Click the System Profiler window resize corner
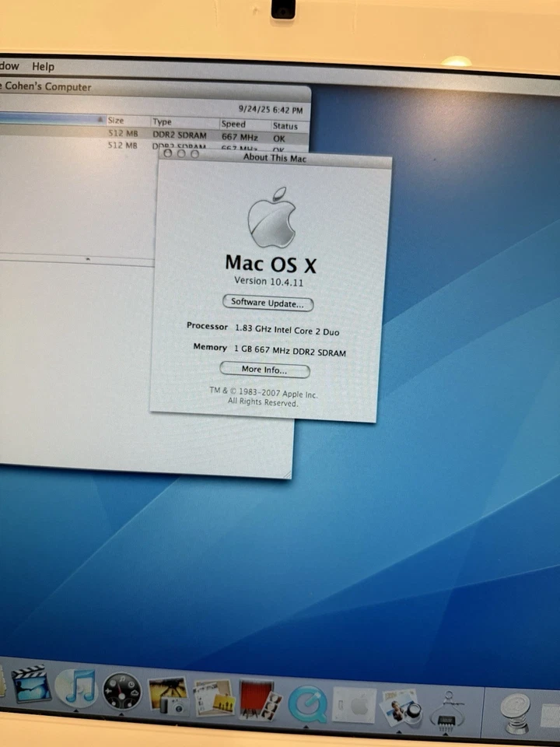This screenshot has width=560, height=747. point(287,475)
